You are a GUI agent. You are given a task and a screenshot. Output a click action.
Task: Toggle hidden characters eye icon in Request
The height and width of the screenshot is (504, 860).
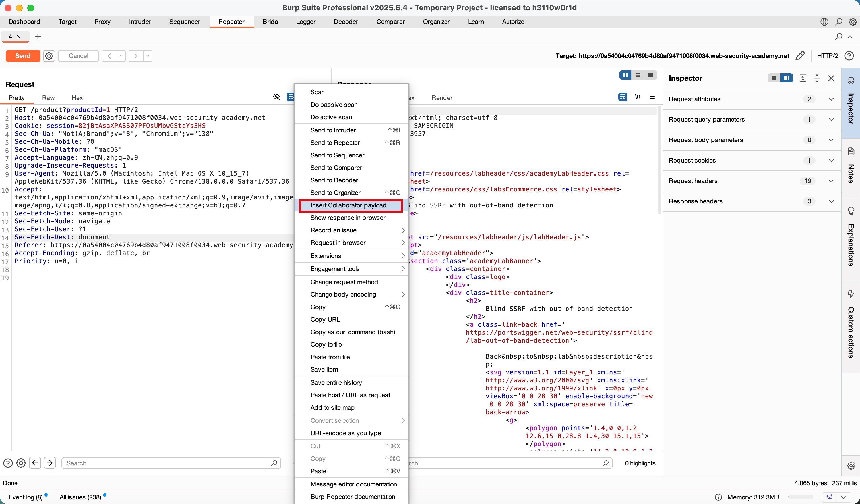pyautogui.click(x=276, y=97)
